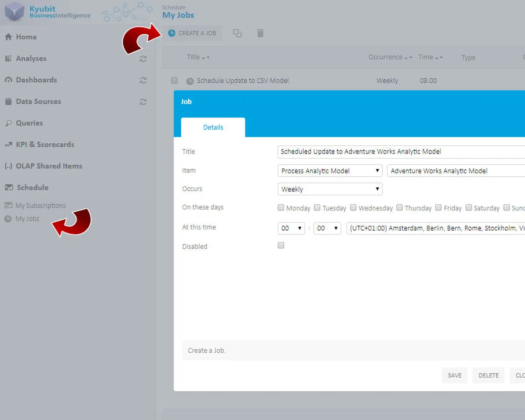Check the Saturday checkbox
Screen dimensions: 525x420
pyautogui.click(x=469, y=208)
